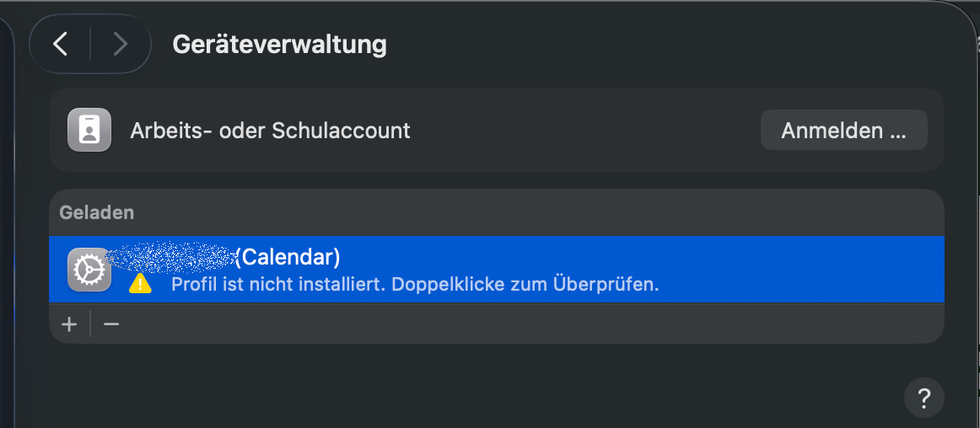Select the "(Calendar)" profile name text
Image resolution: width=980 pixels, height=428 pixels.
288,257
